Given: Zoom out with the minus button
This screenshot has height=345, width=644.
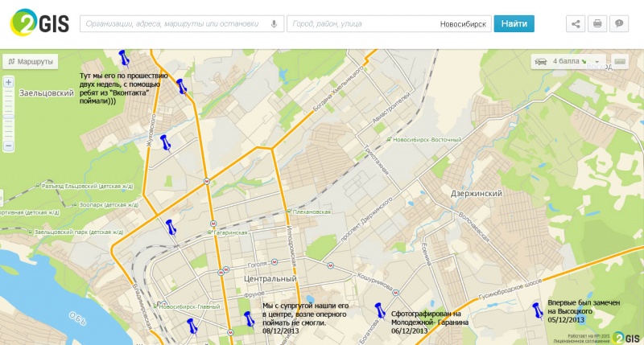Looking at the screenshot, I should (8, 146).
